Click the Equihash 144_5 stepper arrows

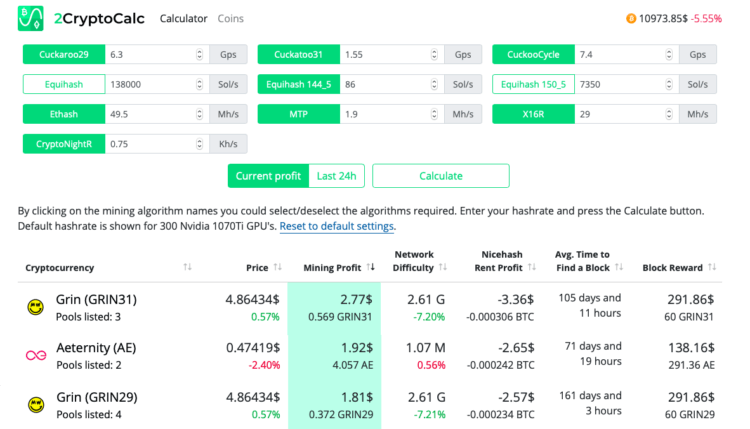click(434, 84)
